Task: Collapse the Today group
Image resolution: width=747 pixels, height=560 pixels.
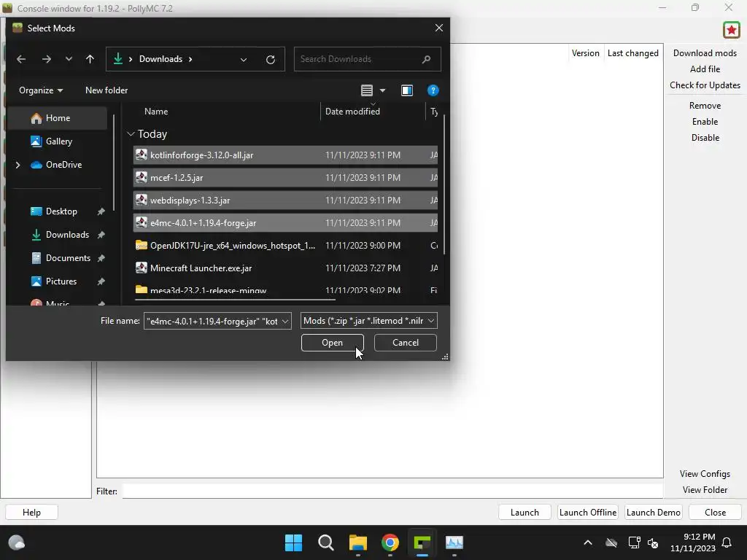Action: click(x=131, y=134)
